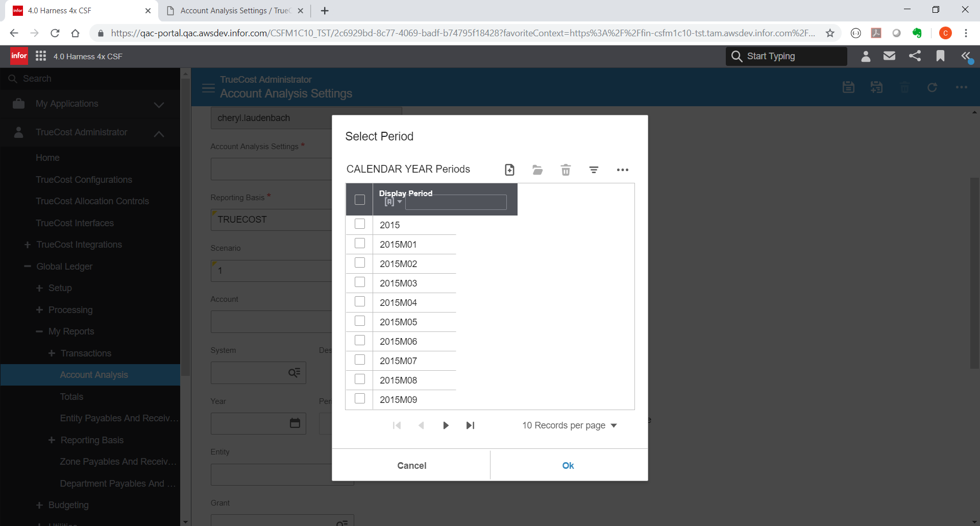This screenshot has width=980, height=526.
Task: Check the 2015M02 period checkbox
Action: pos(360,263)
